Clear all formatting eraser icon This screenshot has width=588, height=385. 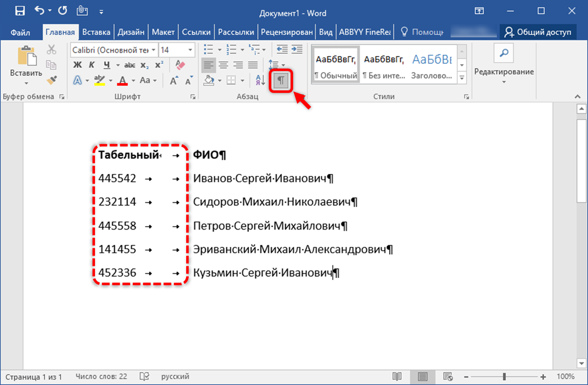click(180, 65)
